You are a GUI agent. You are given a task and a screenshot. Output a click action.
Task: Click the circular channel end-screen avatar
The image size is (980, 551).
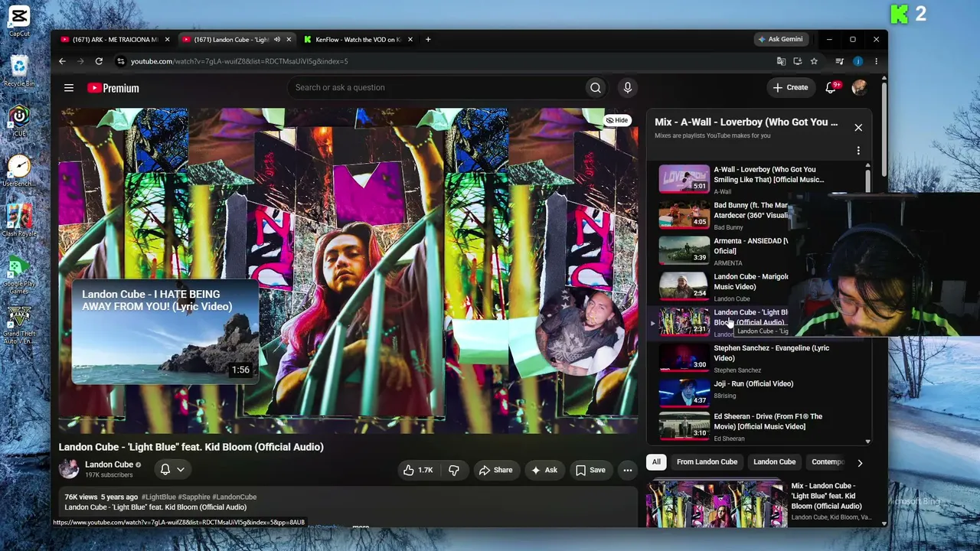coord(580,331)
